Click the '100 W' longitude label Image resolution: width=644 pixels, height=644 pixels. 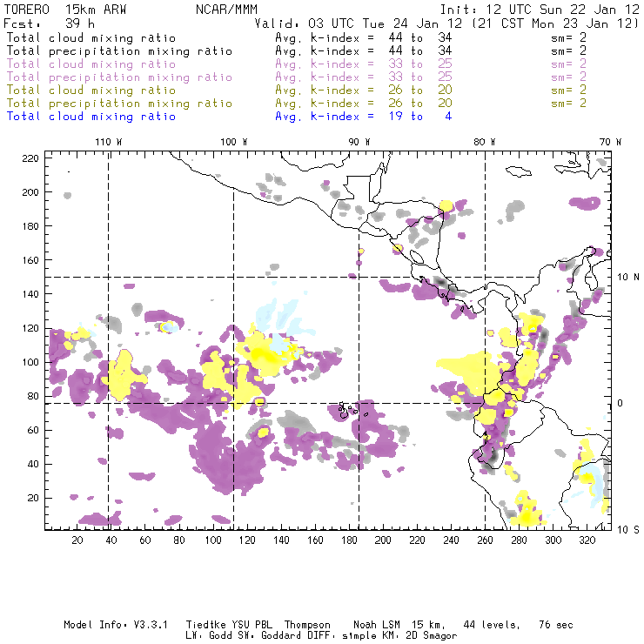click(x=234, y=142)
